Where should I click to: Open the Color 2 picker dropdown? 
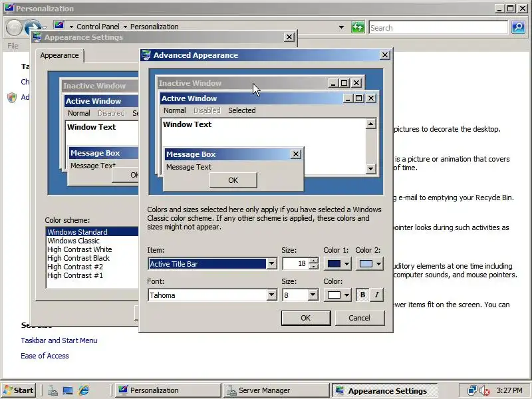370,263
